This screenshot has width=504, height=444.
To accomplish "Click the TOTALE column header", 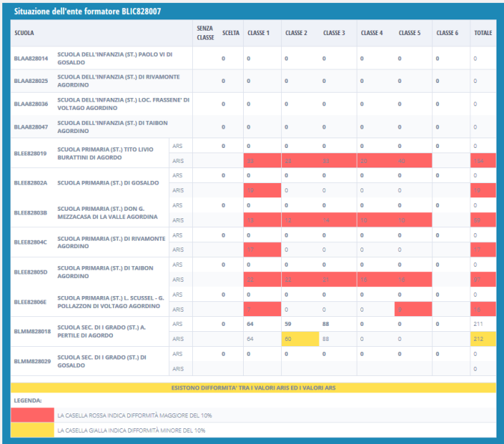I will tap(482, 33).
